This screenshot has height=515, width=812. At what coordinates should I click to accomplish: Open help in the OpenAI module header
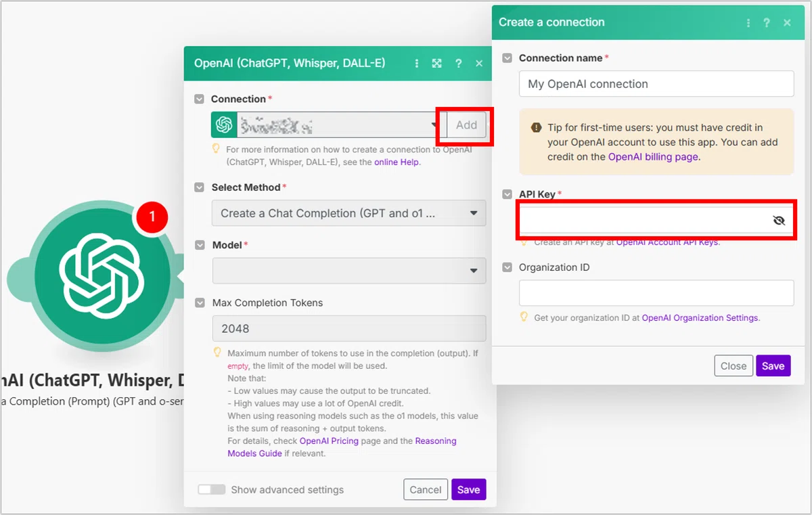(x=458, y=63)
